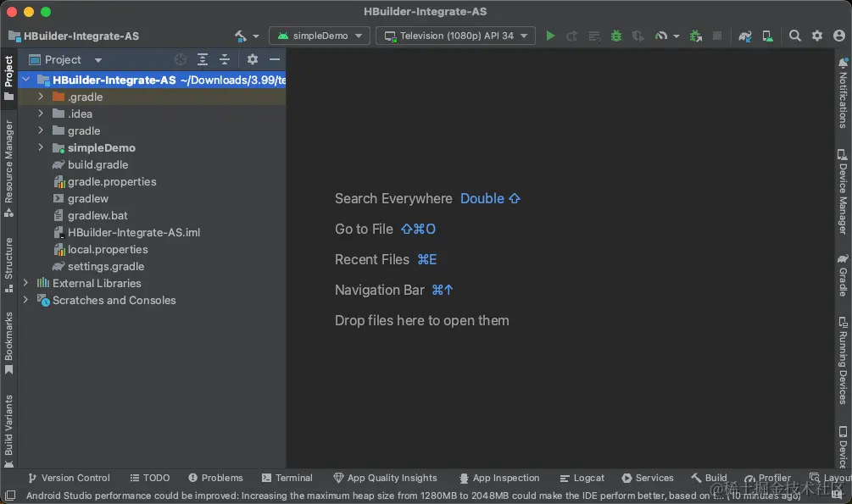Click the account avatar icon
Viewport: 852px width, 504px height.
pos(839,36)
